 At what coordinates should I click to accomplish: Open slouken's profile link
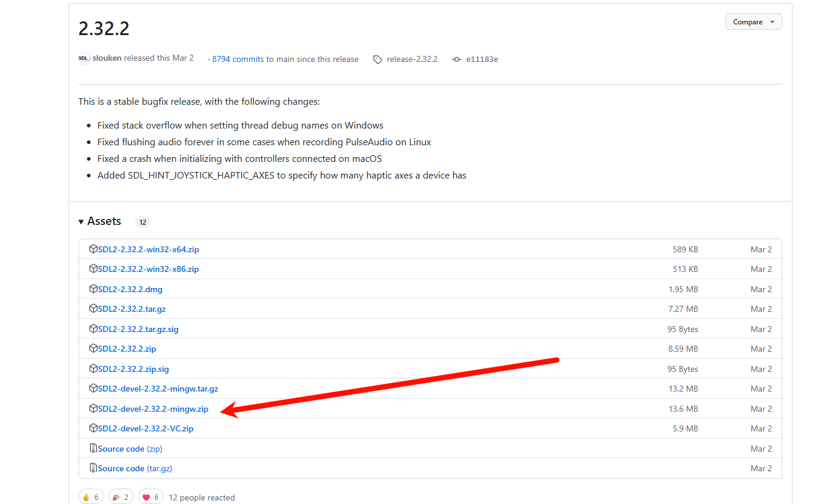pos(107,58)
